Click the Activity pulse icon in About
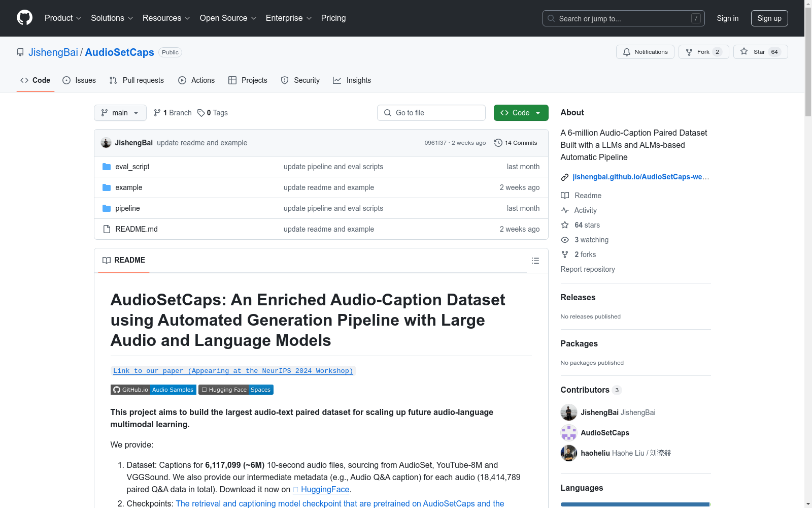 click(565, 210)
